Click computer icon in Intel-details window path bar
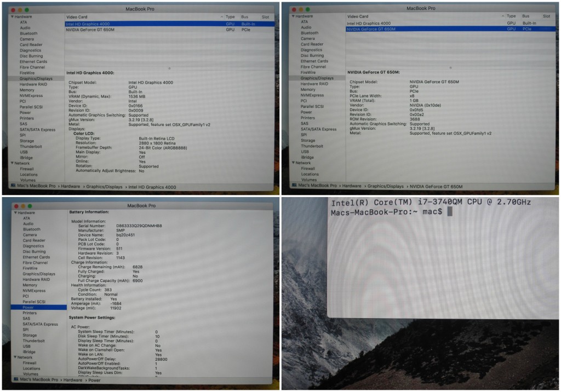This screenshot has width=561, height=392. (x=13, y=186)
